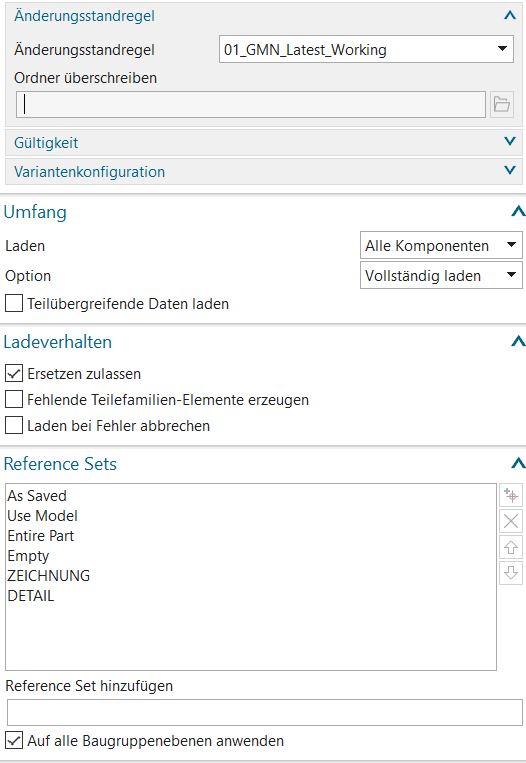
Task: Click the add reference set icon
Action: coord(511,495)
